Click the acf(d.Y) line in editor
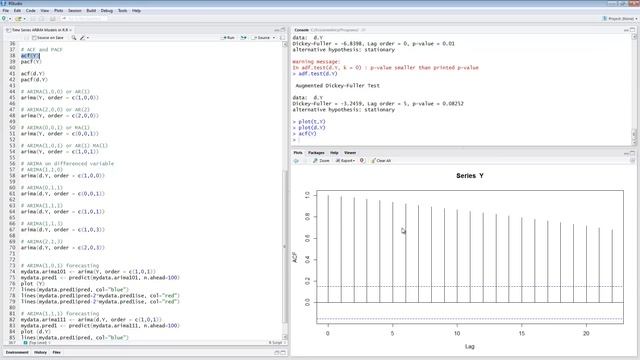Screen dimensions: 640x360 [x=33, y=73]
